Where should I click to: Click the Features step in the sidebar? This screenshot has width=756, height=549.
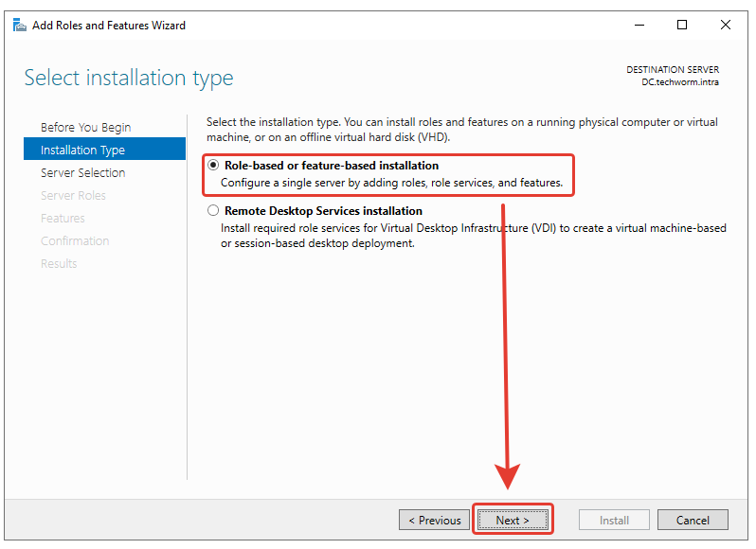63,219
